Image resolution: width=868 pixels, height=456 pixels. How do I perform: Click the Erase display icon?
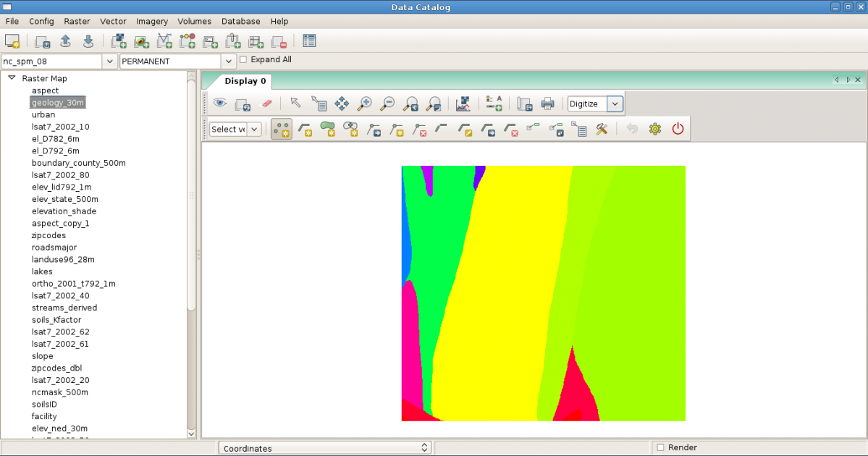click(x=266, y=104)
